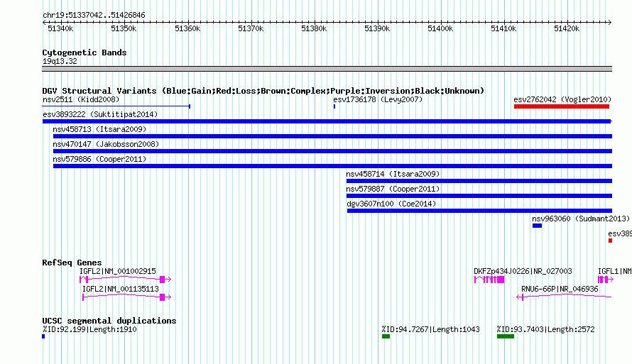Click the nsv579886 (Cooper2011) label
Screen dimensions: 632x364
coord(99,159)
